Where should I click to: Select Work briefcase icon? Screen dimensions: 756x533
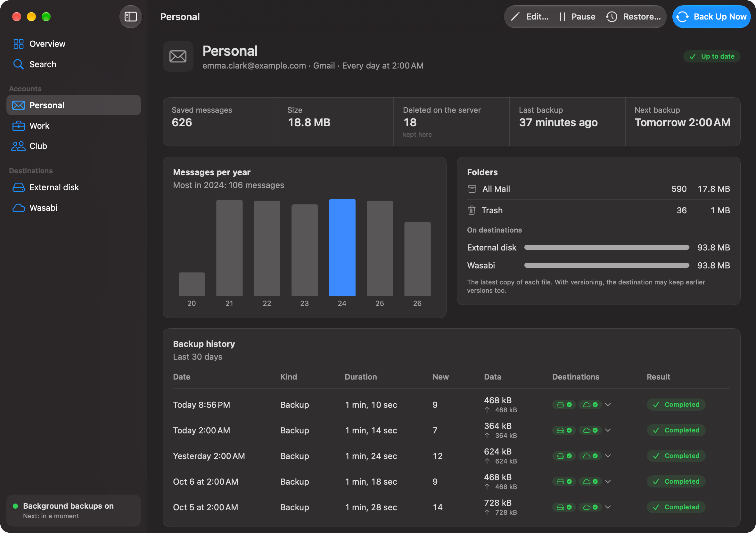tap(19, 126)
